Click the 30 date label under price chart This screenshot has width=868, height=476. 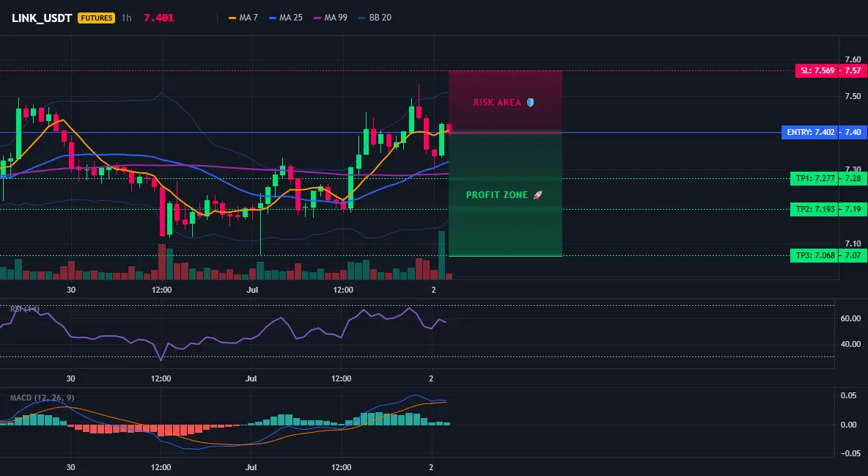tap(71, 290)
